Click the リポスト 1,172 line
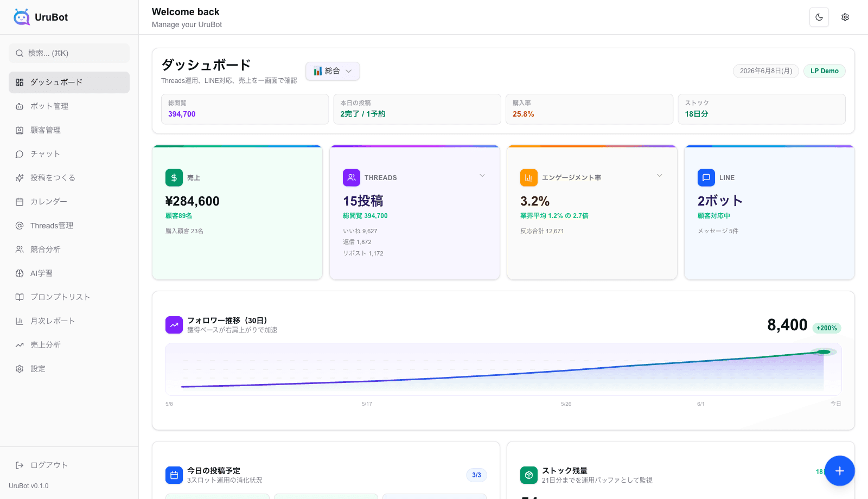Viewport: 868px width, 499px height. click(x=363, y=253)
